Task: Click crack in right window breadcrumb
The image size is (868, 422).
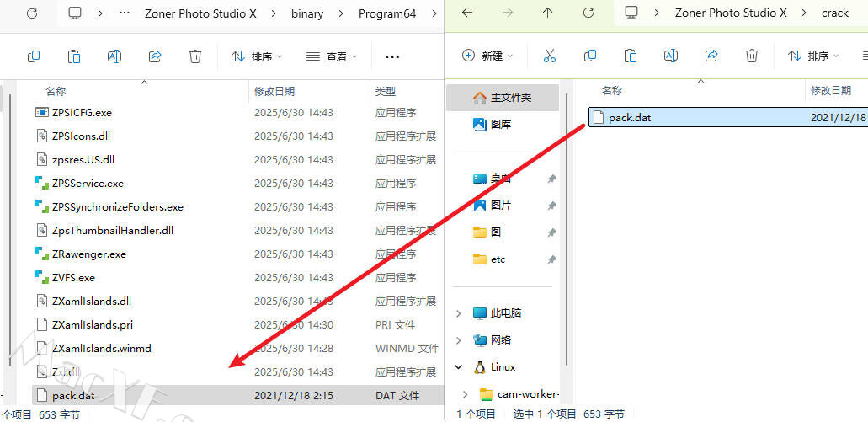Action: 835,13
